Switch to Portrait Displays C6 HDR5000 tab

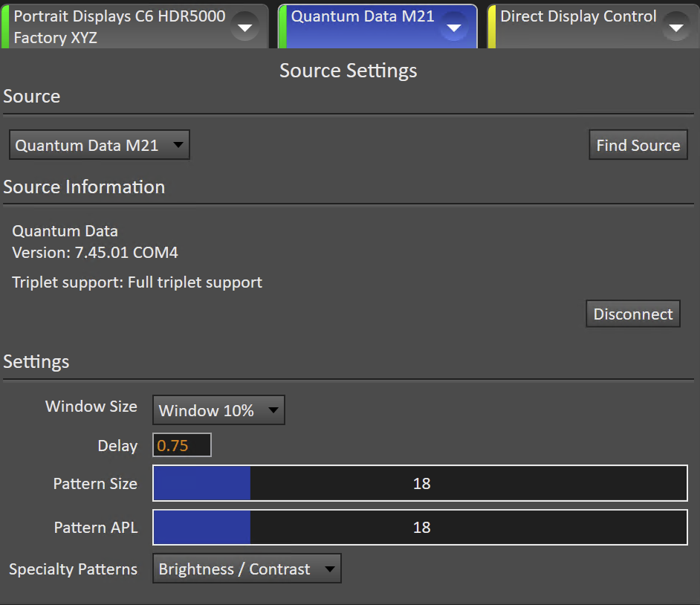pos(119,26)
